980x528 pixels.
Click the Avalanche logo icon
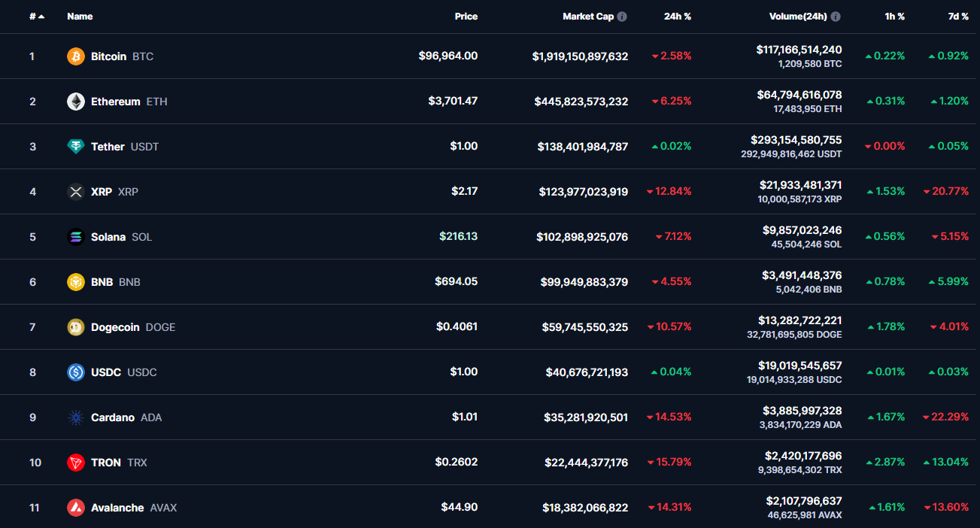coord(76,508)
